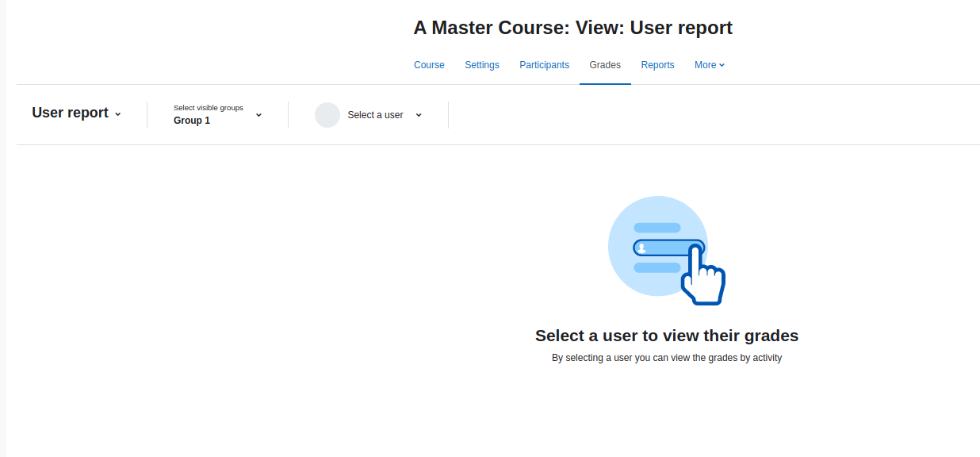Go to the Participants tab
980x457 pixels.
tap(544, 65)
